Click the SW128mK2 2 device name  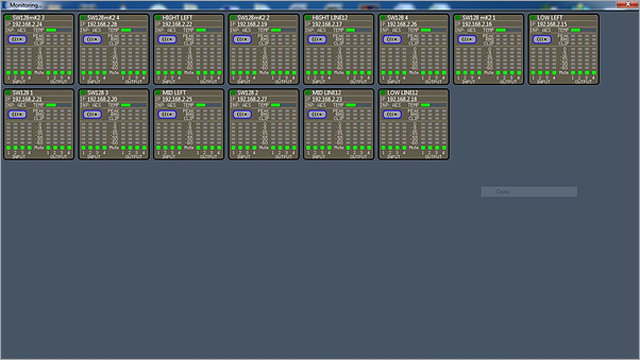coord(253,18)
